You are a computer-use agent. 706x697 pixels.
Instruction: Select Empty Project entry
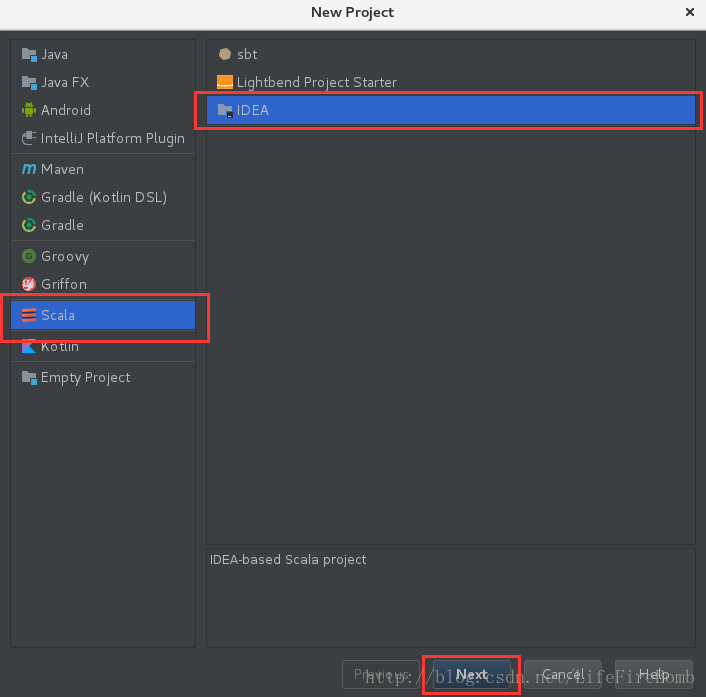pyautogui.click(x=103, y=377)
